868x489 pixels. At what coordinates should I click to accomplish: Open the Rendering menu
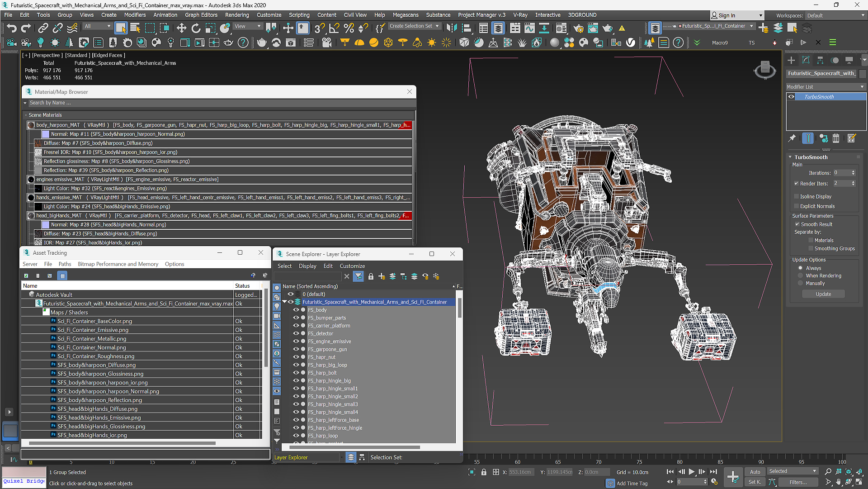pyautogui.click(x=237, y=15)
